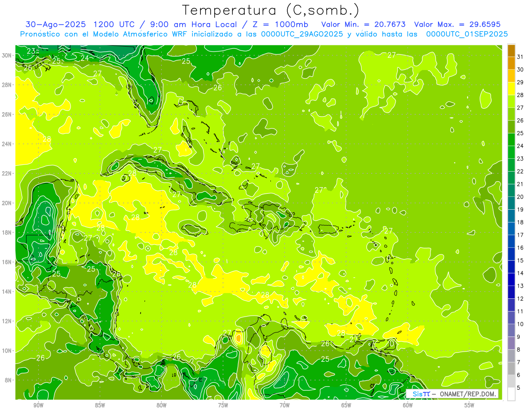Image resolution: width=532 pixels, height=411 pixels.
Task: Click the title 'Temperatura (C,somb.)'
Action: pyautogui.click(x=270, y=10)
